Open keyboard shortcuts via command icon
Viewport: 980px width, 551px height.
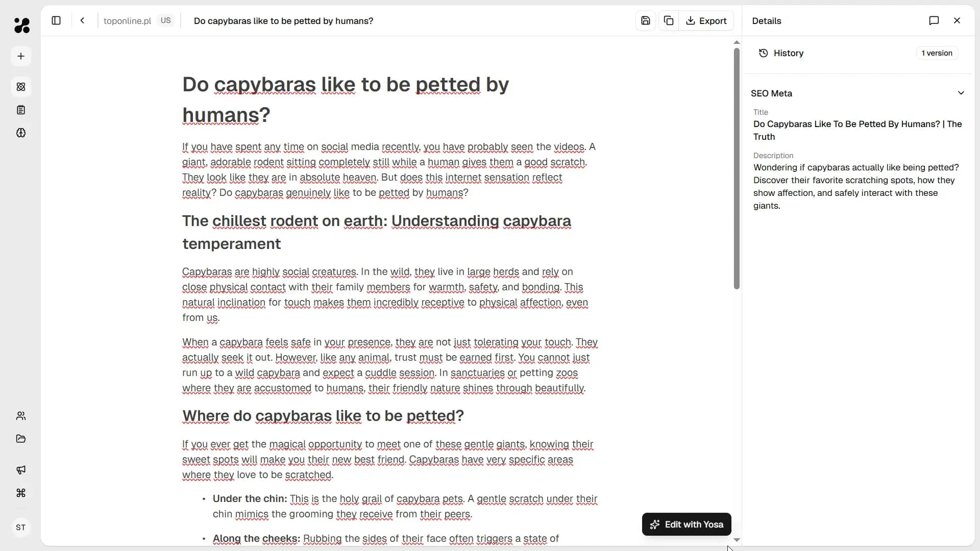(x=21, y=493)
